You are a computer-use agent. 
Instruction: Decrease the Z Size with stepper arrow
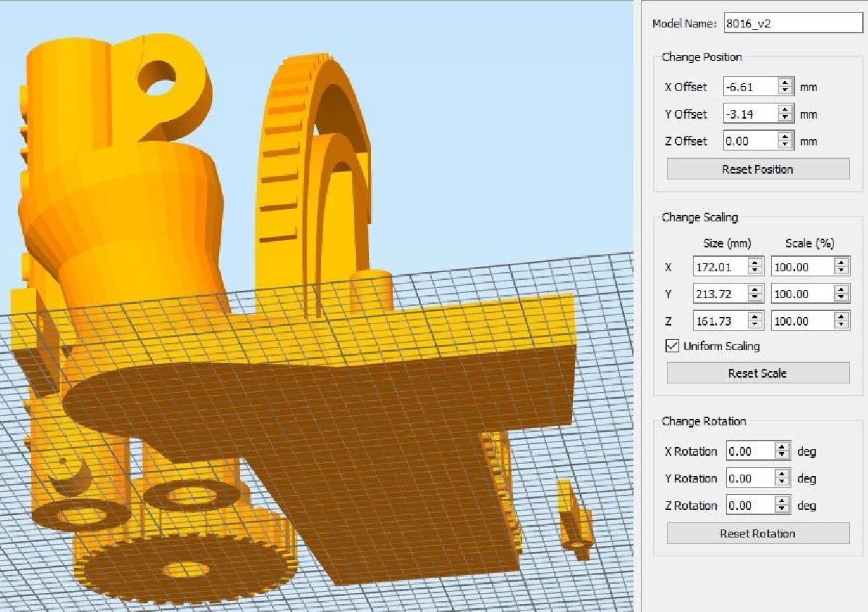755,326
